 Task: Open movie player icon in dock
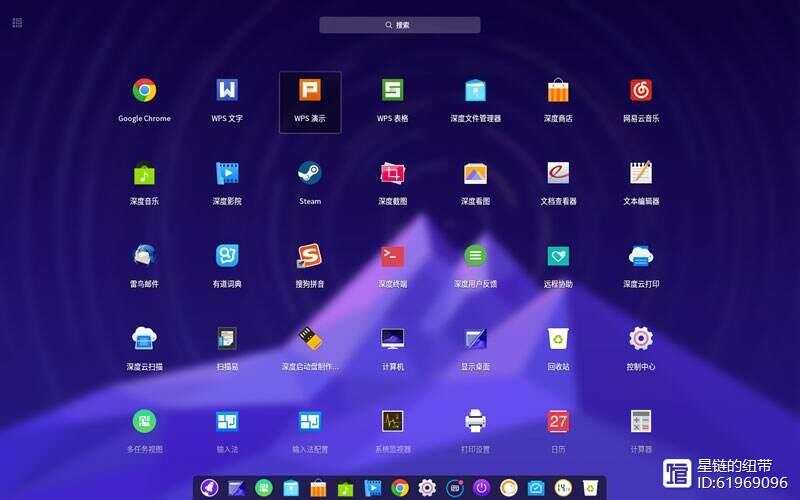pos(373,488)
